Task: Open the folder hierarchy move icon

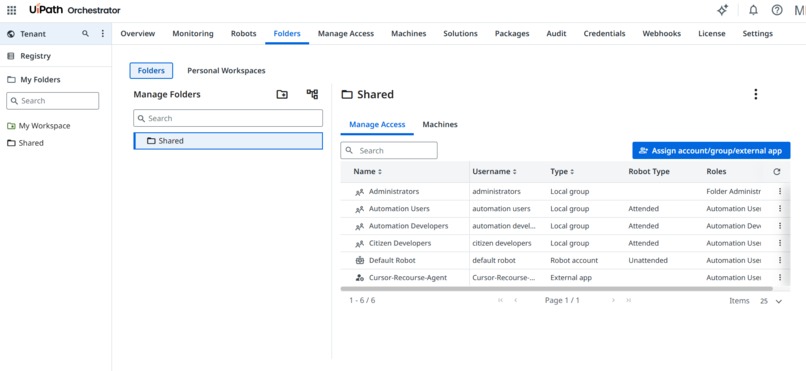Action: (x=312, y=94)
